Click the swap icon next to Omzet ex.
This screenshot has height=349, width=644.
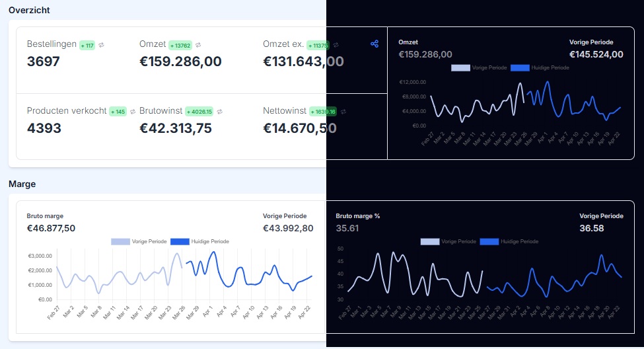pos(336,45)
